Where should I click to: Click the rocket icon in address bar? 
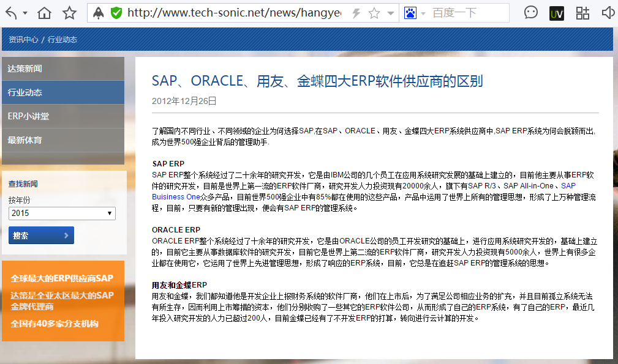click(x=98, y=13)
